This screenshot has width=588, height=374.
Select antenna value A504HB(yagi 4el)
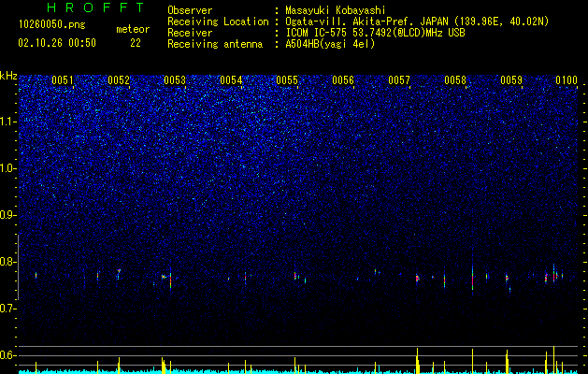coord(330,44)
